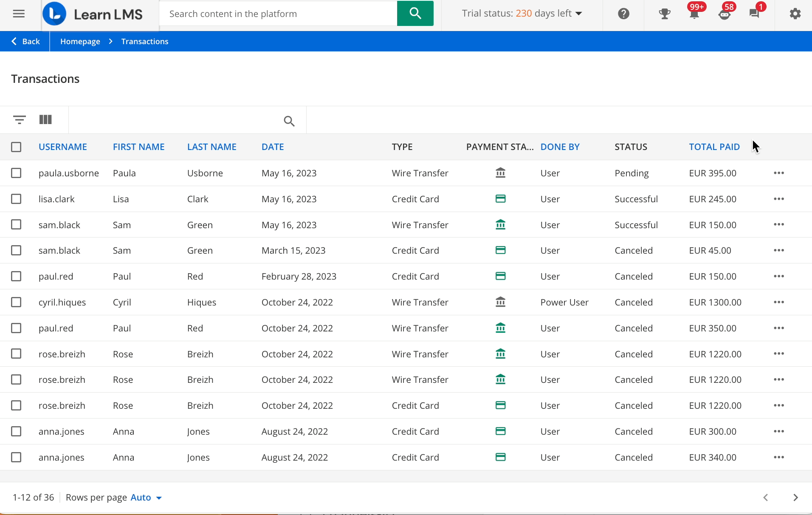This screenshot has width=812, height=515.
Task: Select the cyril.hiques row checkbox
Action: [x=16, y=302]
